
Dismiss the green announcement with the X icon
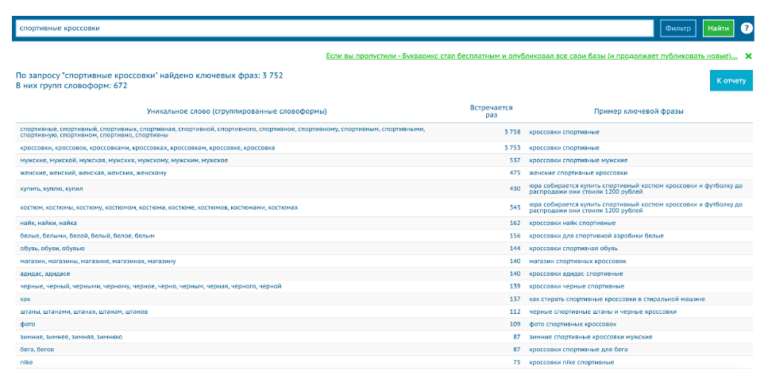748,56
